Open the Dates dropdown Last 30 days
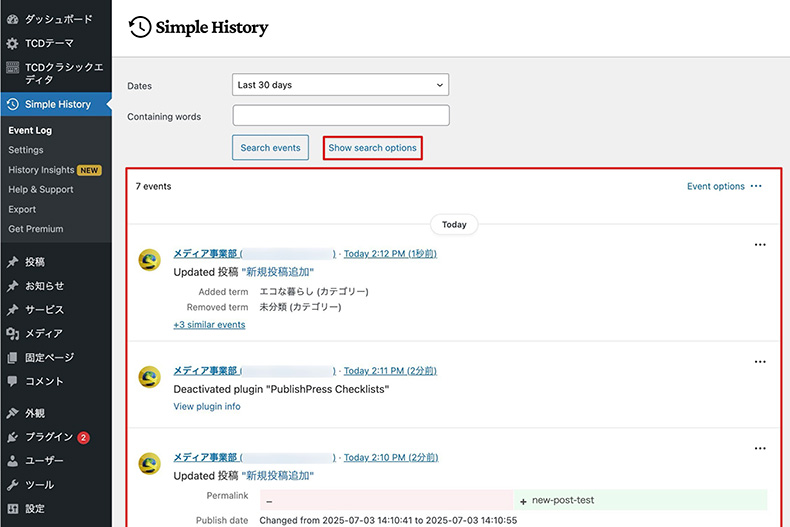 (341, 85)
